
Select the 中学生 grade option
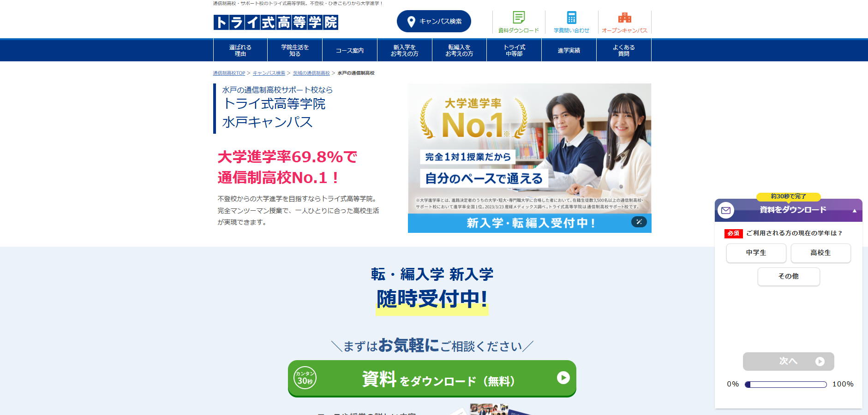[756, 253]
